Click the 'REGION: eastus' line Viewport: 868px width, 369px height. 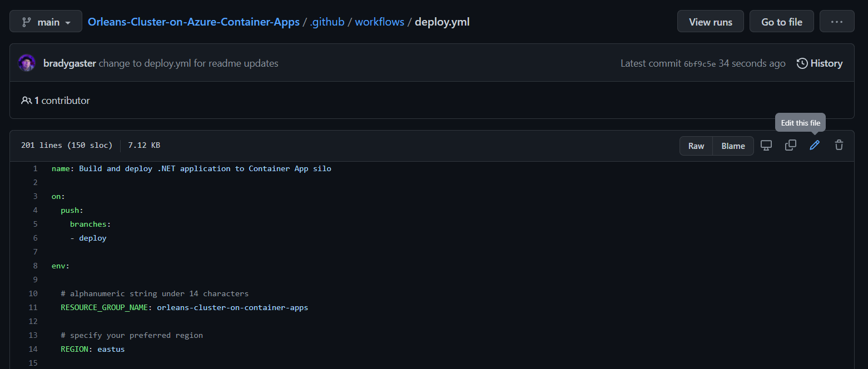[x=93, y=349]
